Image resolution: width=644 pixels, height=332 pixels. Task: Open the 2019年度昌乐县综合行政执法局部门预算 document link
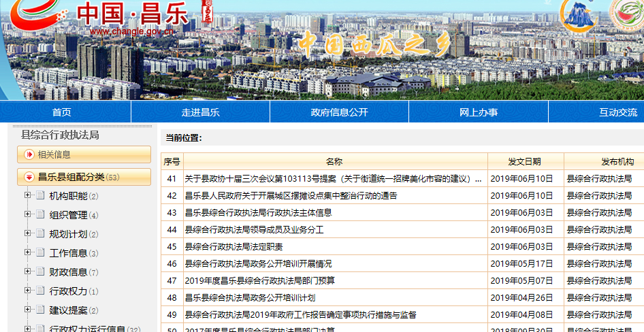[x=260, y=280]
